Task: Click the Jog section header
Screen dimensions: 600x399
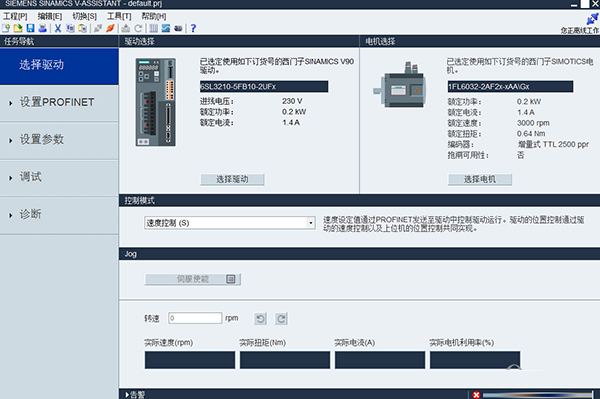Action: click(359, 254)
